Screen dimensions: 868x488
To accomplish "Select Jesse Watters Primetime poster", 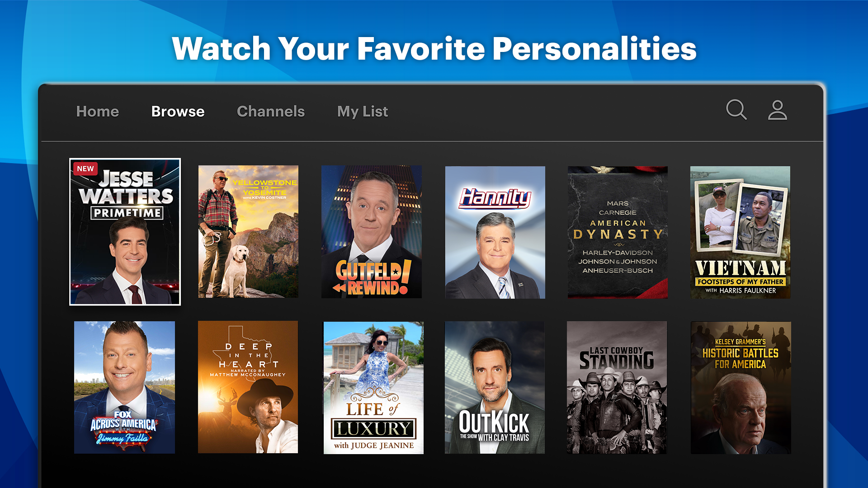I will 125,231.
